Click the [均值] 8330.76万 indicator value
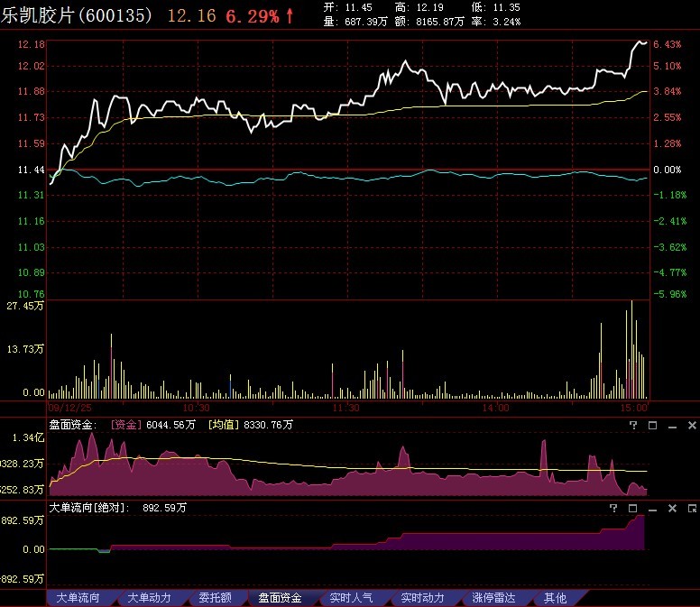 pos(251,425)
